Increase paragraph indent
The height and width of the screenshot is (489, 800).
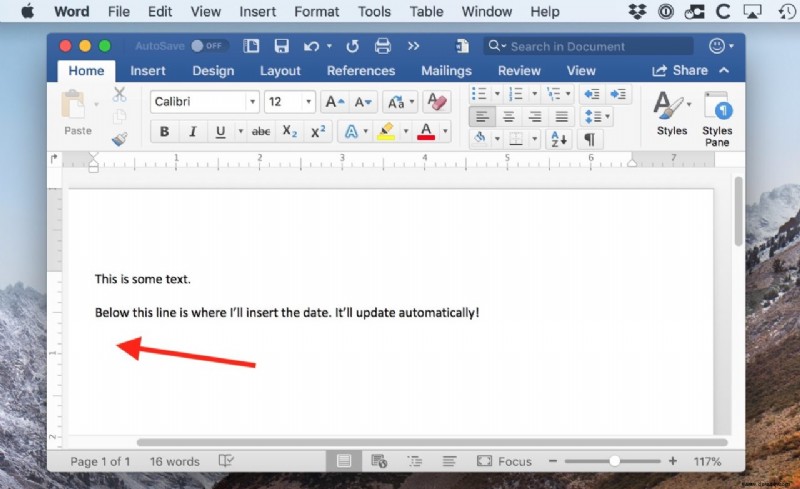coord(618,94)
